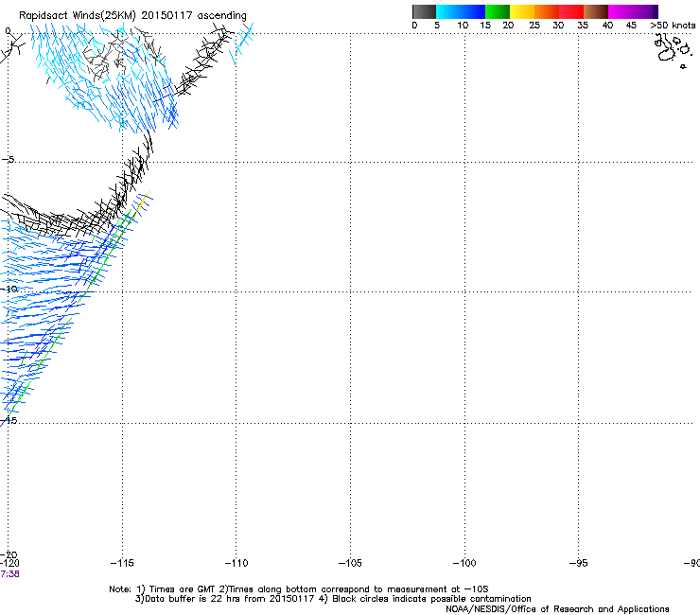The width and height of the screenshot is (700, 615).
Task: Click the purple '7:38' pass time stamp
Action: click(9, 574)
